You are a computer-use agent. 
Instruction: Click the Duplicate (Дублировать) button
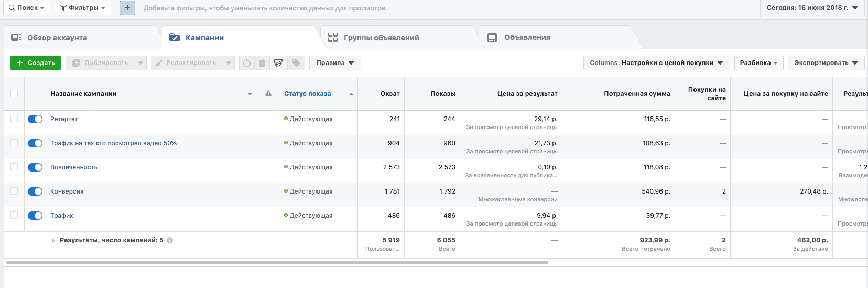point(100,63)
